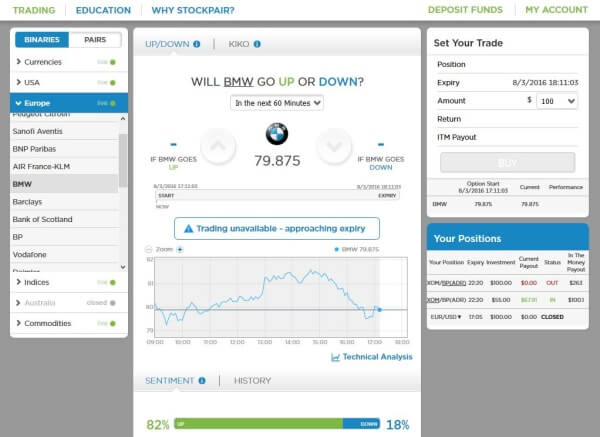Click the CLOSED status text
600x437 pixels.
[552, 317]
